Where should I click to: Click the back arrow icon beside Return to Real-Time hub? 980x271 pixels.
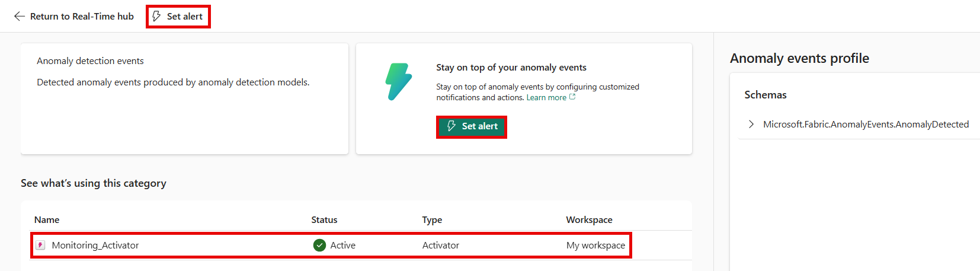coord(20,17)
